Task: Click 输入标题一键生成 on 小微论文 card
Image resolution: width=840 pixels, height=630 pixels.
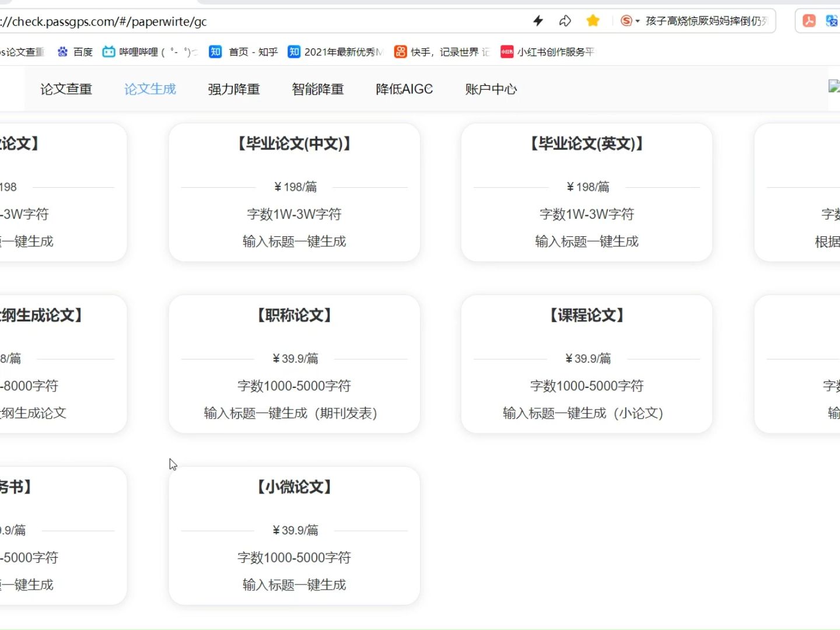Action: coord(294,585)
